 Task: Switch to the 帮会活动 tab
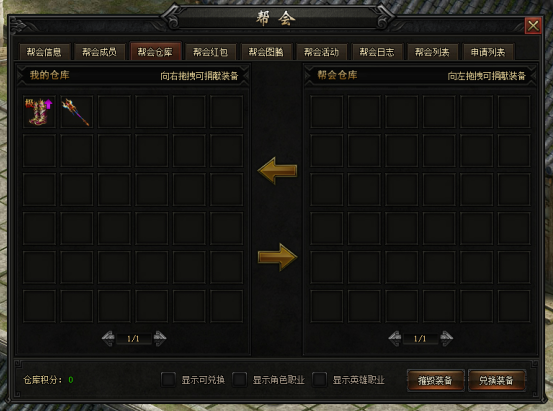[x=322, y=52]
